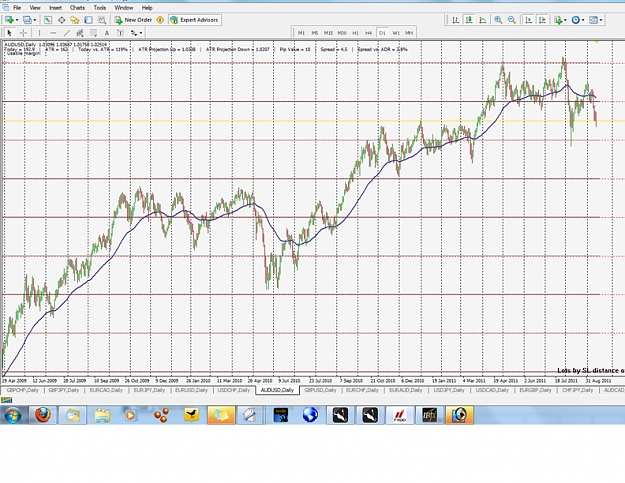Click the Zoom Out magnifier icon
Image resolution: width=625 pixels, height=483 pixels.
click(x=512, y=20)
